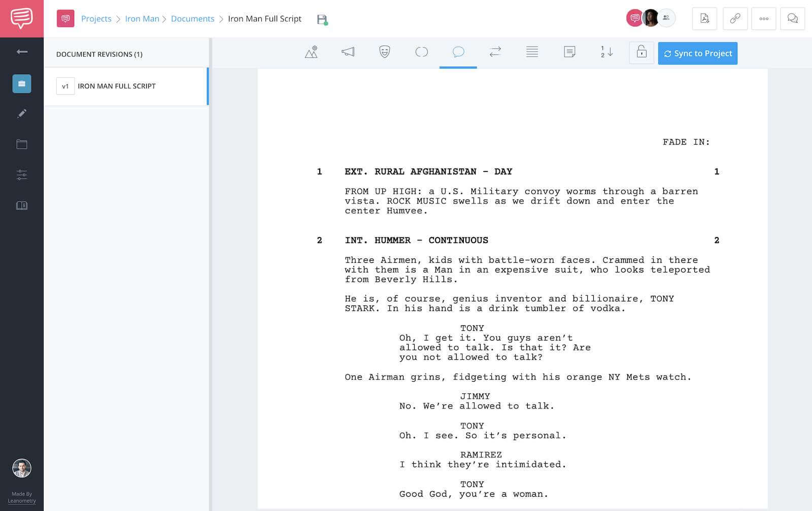
Task: Select the IRON MAN FULL SCRIPT revision
Action: point(126,86)
